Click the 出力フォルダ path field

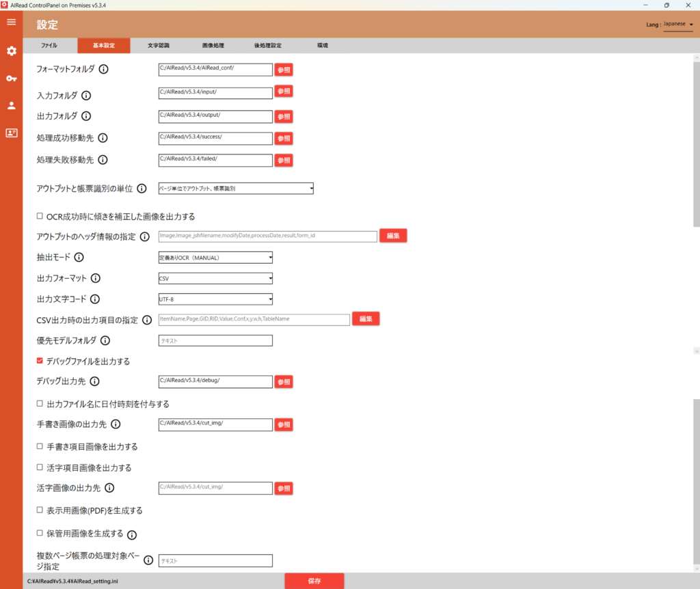tap(215, 116)
